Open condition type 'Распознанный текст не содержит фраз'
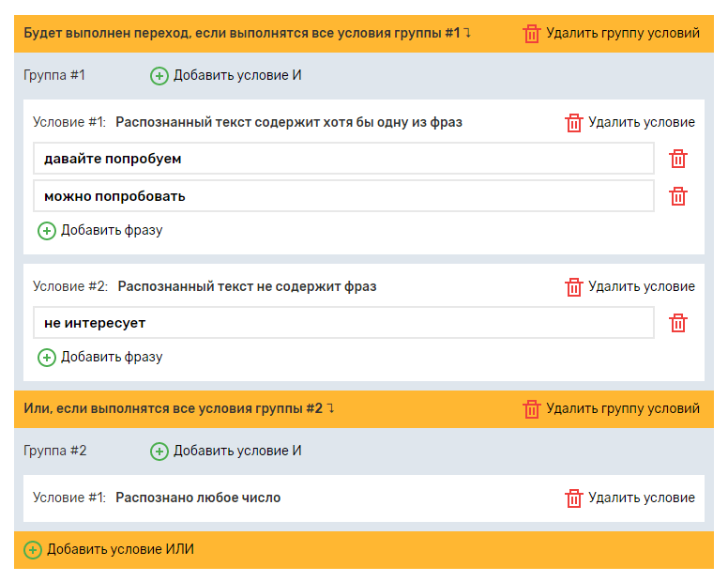The image size is (728, 582). coord(247,286)
